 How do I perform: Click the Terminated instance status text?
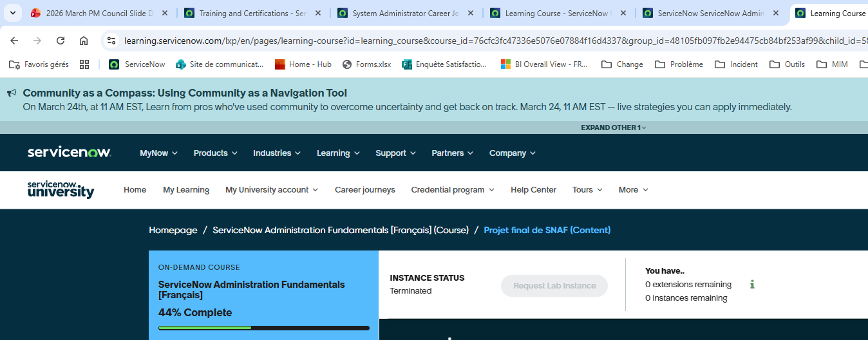click(411, 291)
